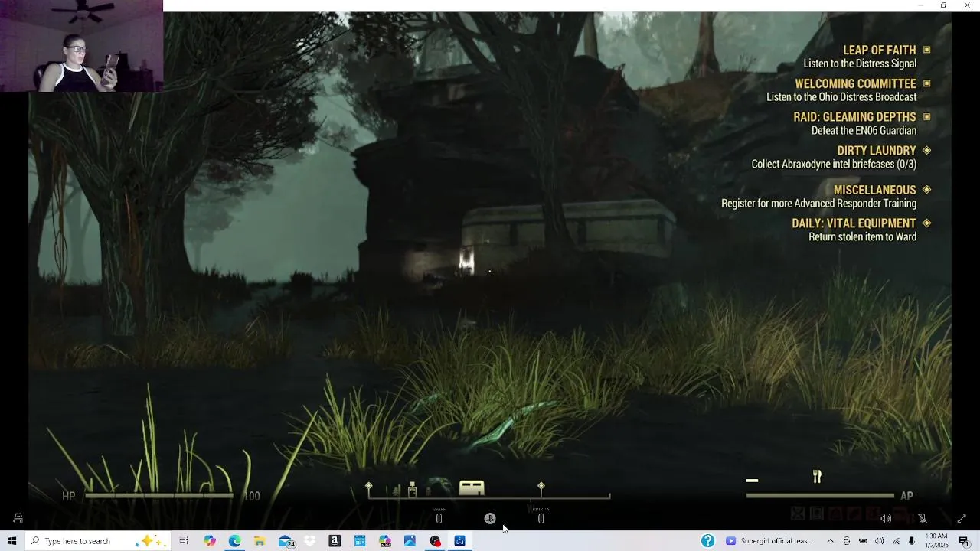
Task: Open the Windows Start menu
Action: (12, 541)
